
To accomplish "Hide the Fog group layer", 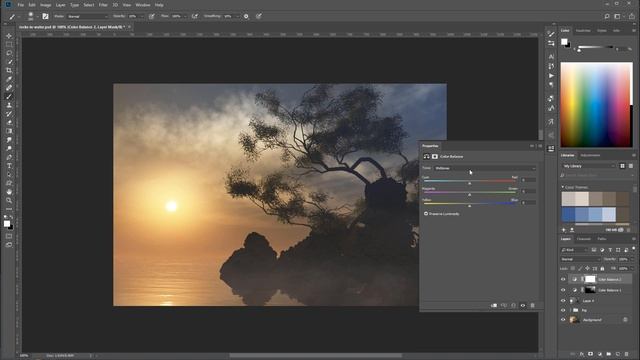I will coord(563,310).
